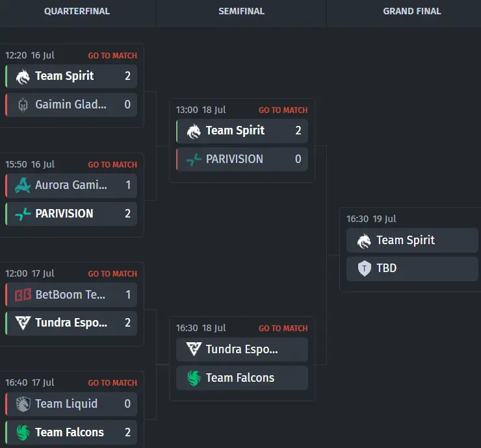
Task: Click the Team Liquid horse logo
Action: (x=23, y=404)
